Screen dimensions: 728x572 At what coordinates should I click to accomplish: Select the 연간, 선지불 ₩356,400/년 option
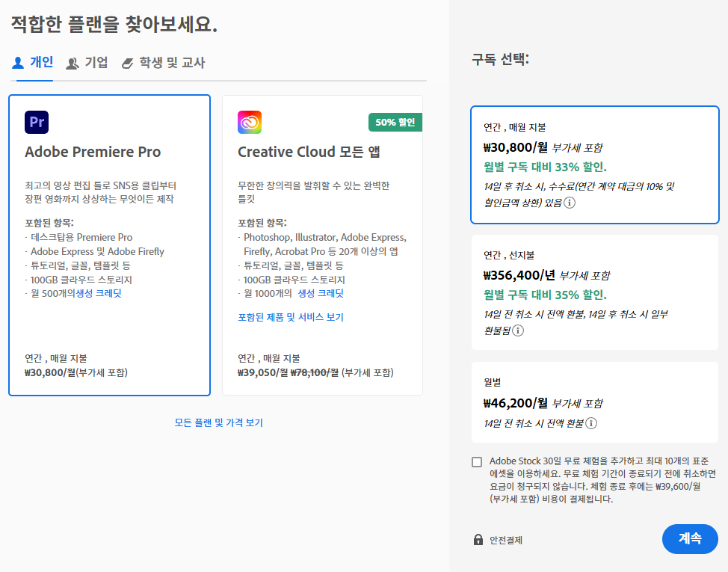click(595, 292)
